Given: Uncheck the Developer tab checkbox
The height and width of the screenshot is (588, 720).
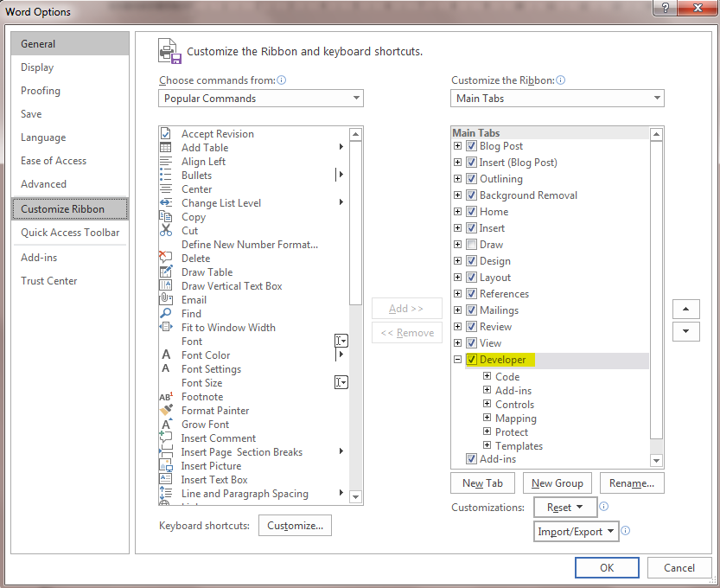Looking at the screenshot, I should tap(472, 359).
